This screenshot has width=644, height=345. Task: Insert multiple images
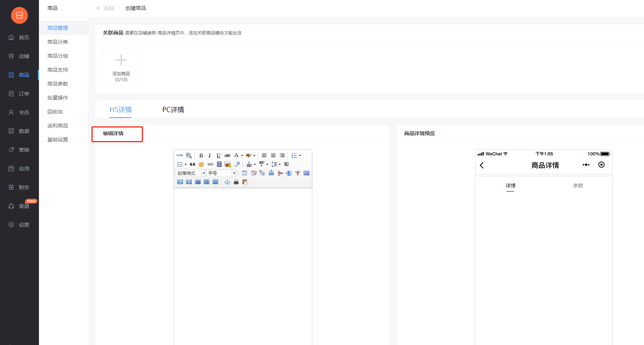click(228, 164)
